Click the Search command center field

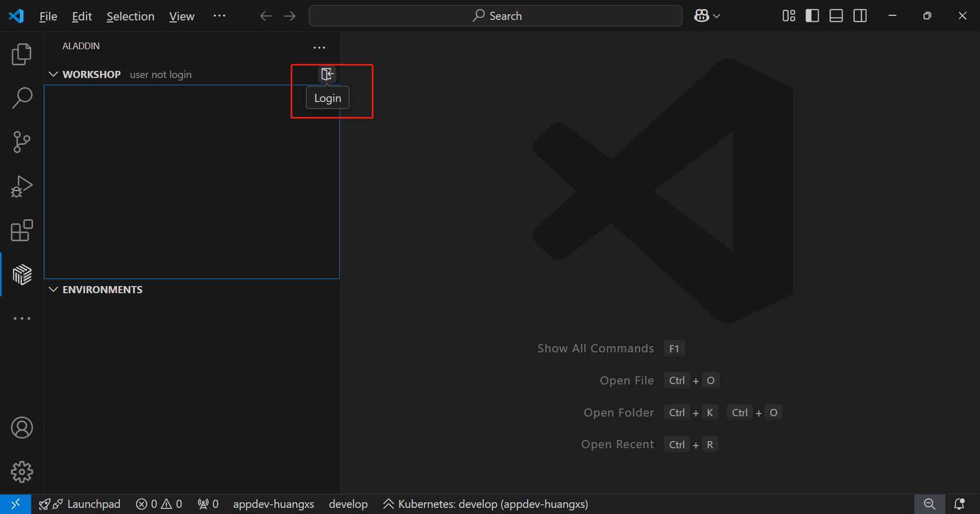click(x=495, y=16)
